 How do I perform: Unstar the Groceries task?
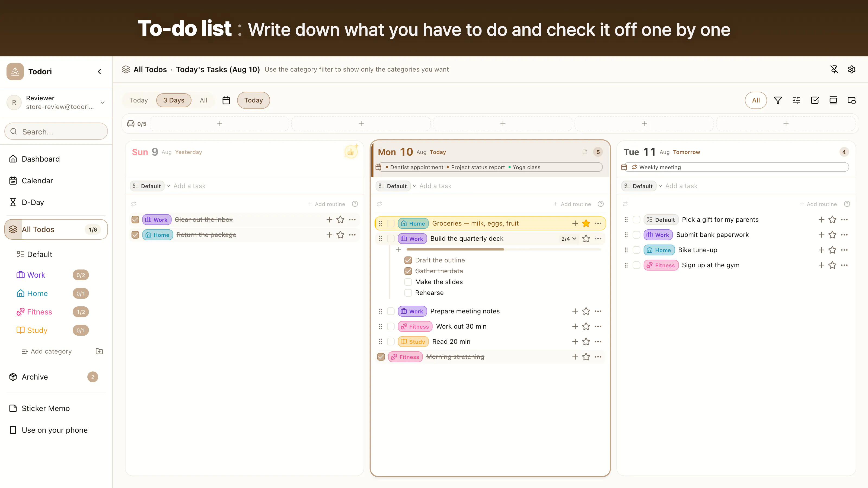586,223
